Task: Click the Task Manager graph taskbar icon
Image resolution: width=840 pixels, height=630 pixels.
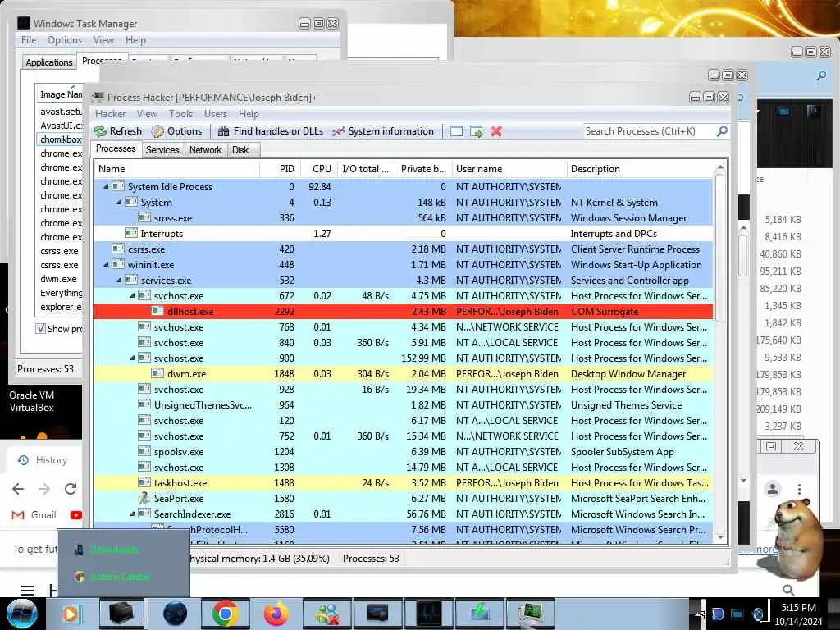Action: click(x=429, y=614)
